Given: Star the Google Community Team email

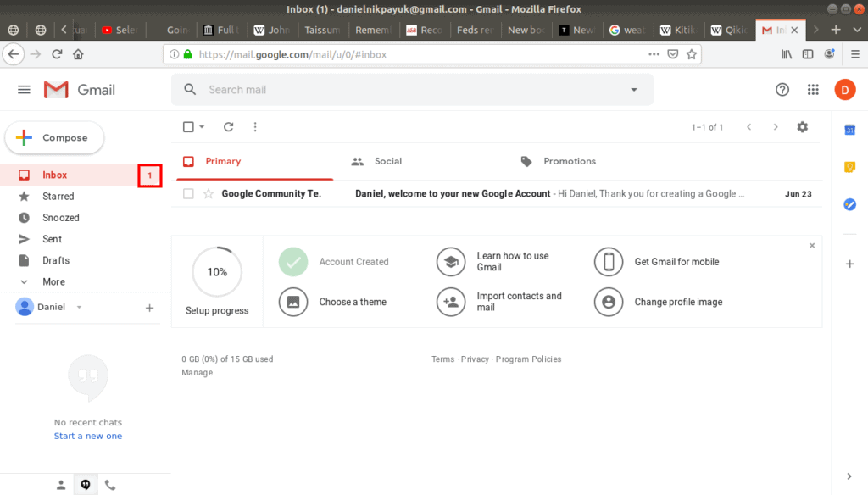Looking at the screenshot, I should 209,194.
